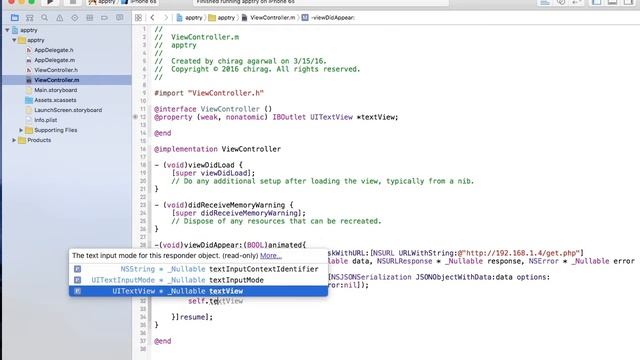Go forward in editor history
The image size is (640, 360).
pyautogui.click(x=166, y=18)
